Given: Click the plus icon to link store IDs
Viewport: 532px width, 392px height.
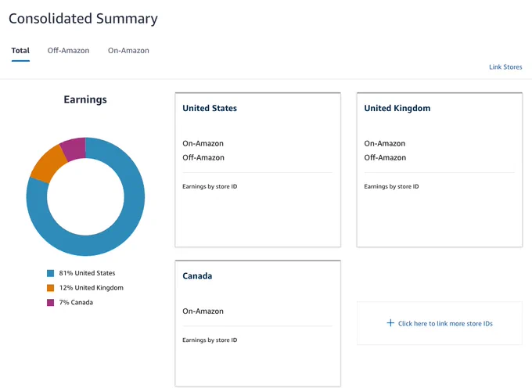Looking at the screenshot, I should [390, 323].
